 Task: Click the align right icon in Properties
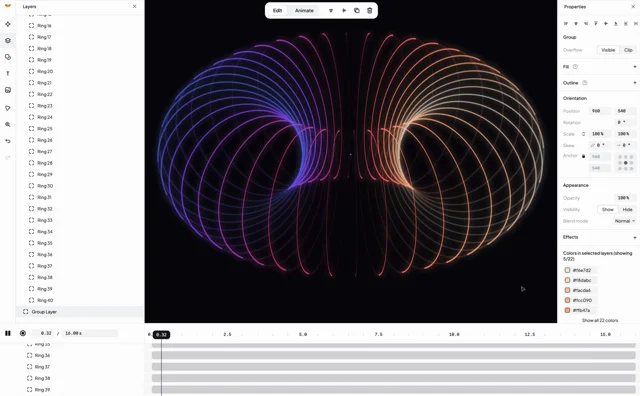pyautogui.click(x=586, y=24)
